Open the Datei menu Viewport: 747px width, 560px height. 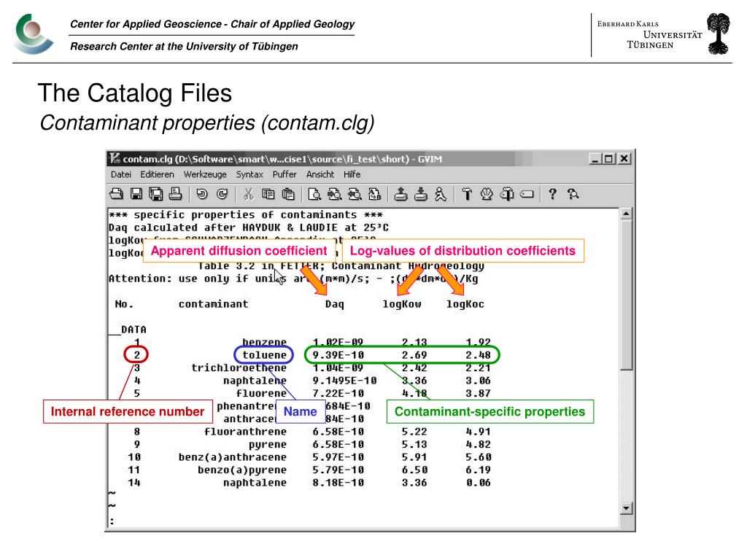[x=121, y=174]
